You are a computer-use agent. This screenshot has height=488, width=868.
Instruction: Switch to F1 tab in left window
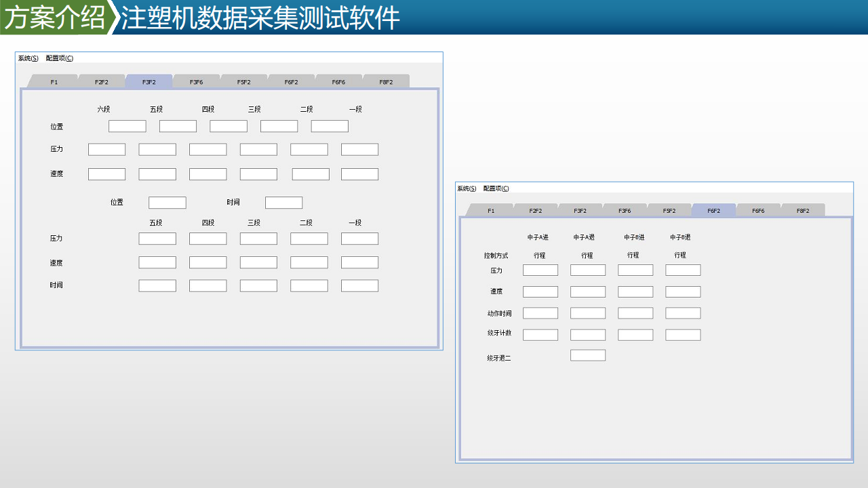click(x=54, y=81)
